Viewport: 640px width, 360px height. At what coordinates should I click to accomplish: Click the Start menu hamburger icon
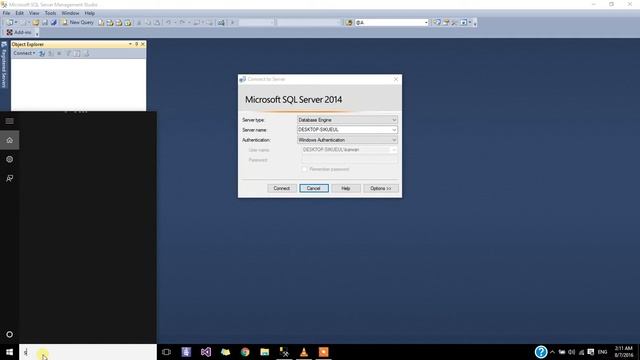(9, 121)
